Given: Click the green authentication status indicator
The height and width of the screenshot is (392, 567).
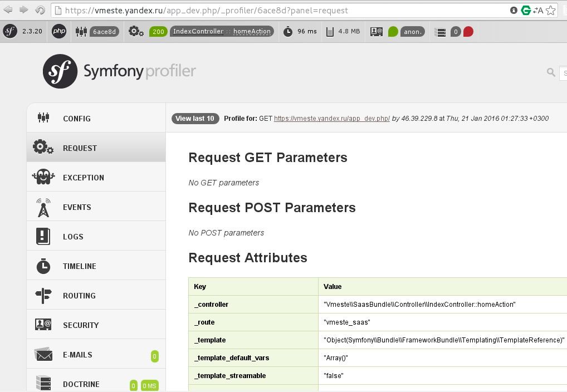Looking at the screenshot, I should click(393, 32).
